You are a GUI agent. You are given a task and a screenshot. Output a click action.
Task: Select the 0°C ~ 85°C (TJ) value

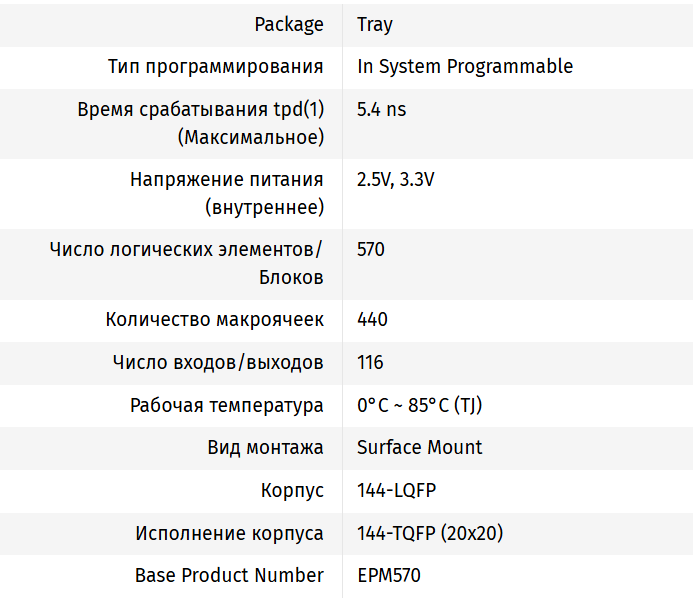[x=420, y=406]
